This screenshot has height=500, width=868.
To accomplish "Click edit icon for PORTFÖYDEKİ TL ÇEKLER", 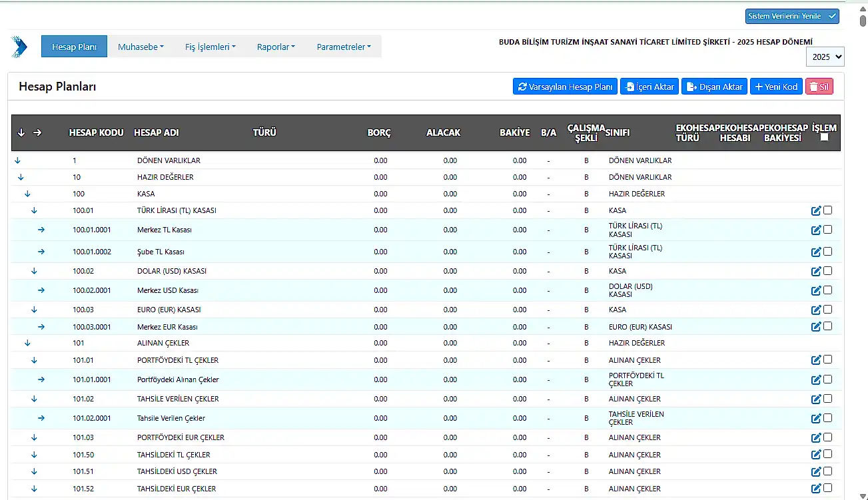I will coord(815,360).
